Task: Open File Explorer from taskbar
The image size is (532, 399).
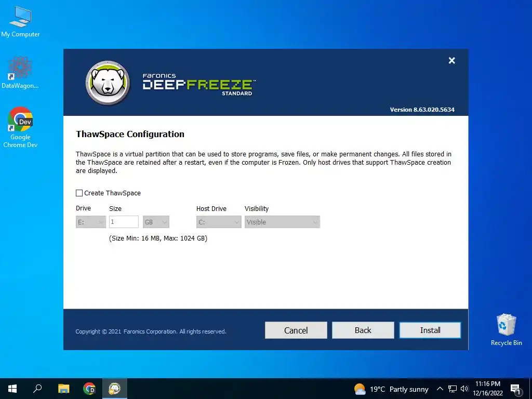Action: (x=63, y=389)
